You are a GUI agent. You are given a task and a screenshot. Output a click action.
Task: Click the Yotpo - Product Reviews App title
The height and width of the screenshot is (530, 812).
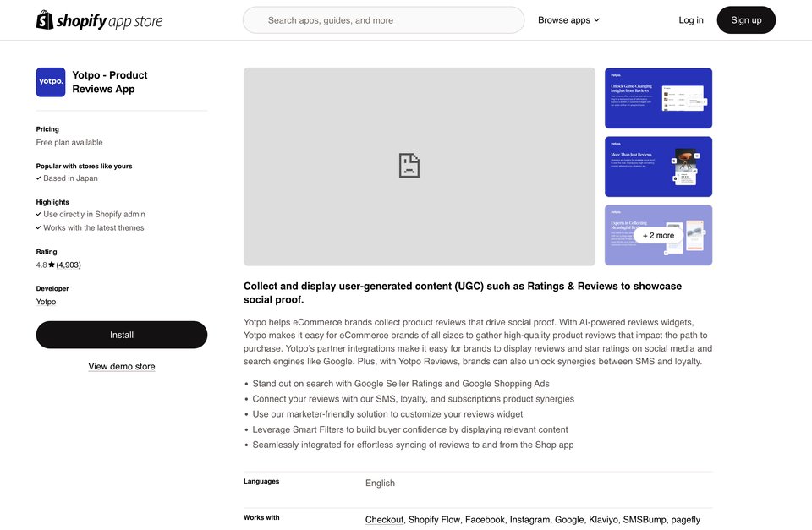pyautogui.click(x=110, y=82)
